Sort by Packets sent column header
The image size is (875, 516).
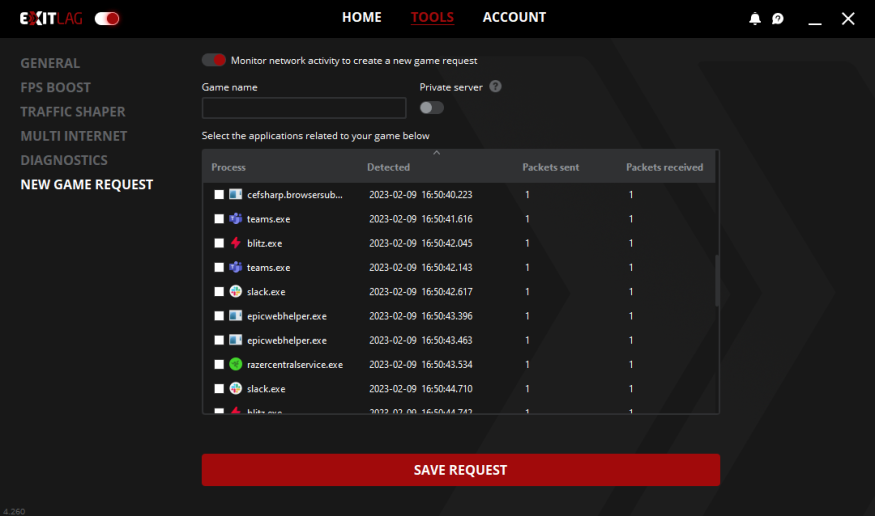point(550,167)
